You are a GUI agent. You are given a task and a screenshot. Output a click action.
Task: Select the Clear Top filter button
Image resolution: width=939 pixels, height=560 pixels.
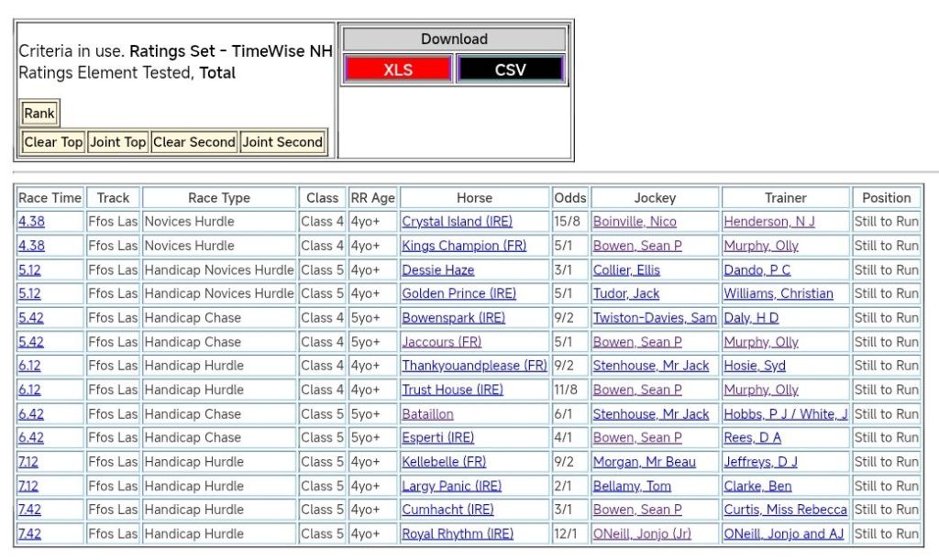[53, 142]
